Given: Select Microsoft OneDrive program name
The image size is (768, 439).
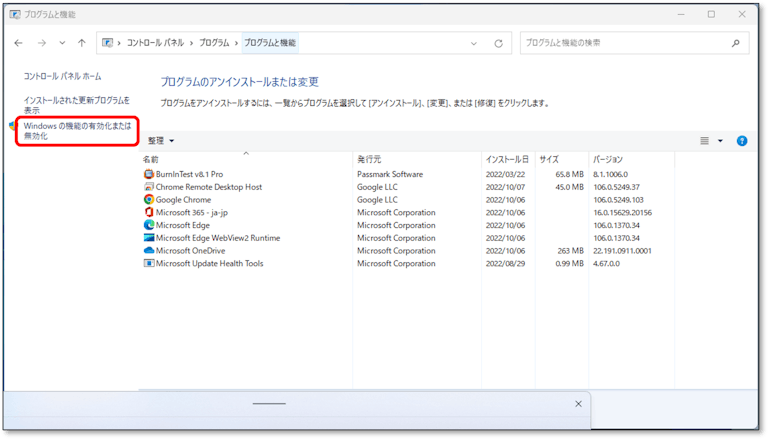Looking at the screenshot, I should pyautogui.click(x=191, y=251).
